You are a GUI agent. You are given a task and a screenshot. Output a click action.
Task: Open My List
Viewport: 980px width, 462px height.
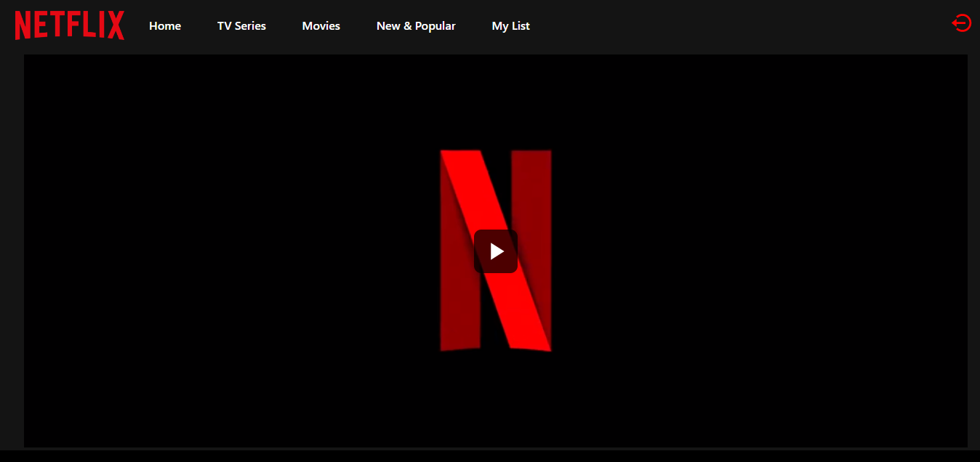[511, 26]
